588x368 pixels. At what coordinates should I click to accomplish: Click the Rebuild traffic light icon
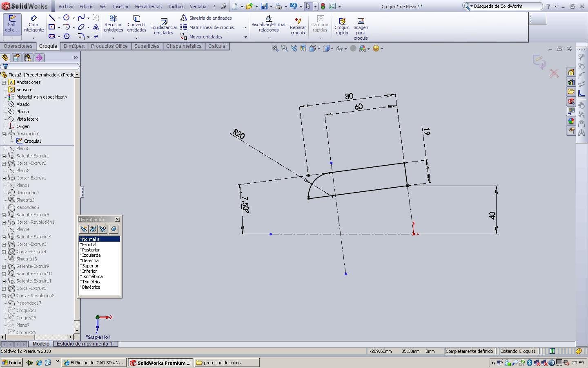[323, 6]
